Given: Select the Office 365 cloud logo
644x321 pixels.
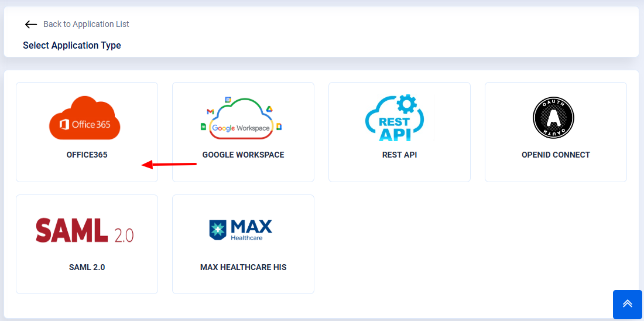Looking at the screenshot, I should (x=85, y=118).
